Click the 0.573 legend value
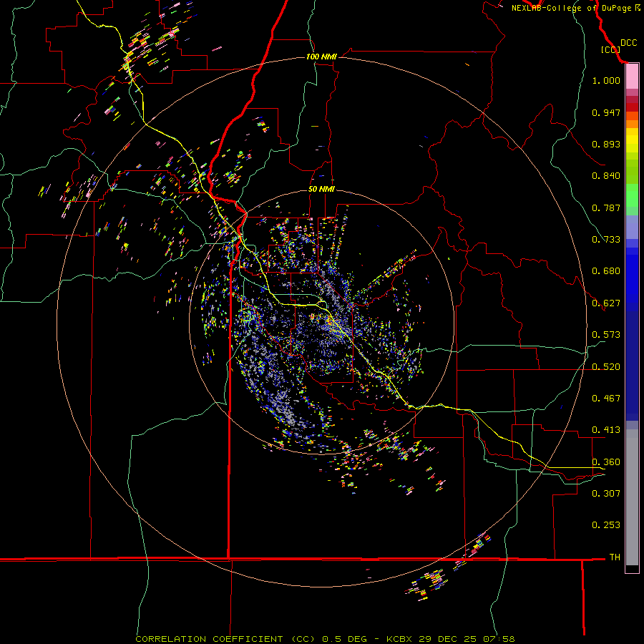This screenshot has height=644, width=644. [606, 335]
